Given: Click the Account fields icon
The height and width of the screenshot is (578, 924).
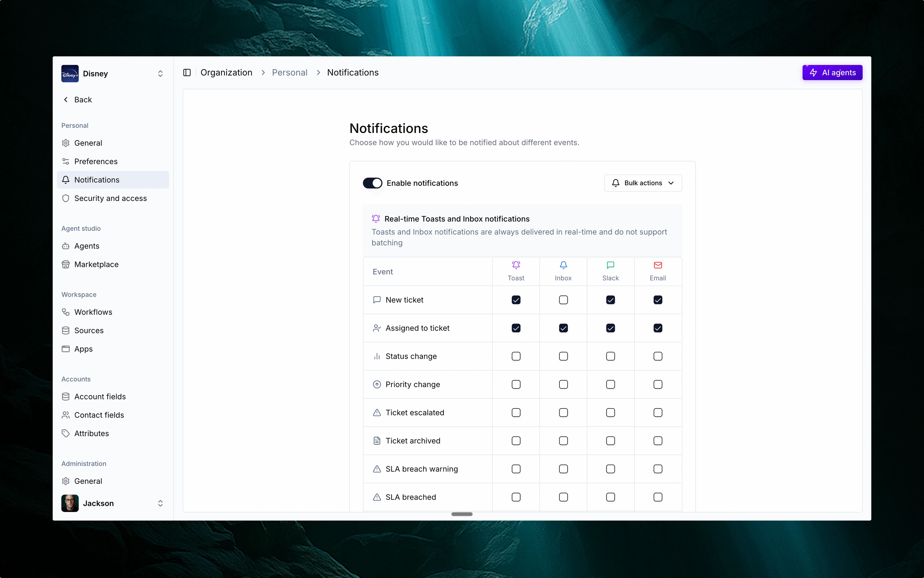Looking at the screenshot, I should tap(66, 396).
